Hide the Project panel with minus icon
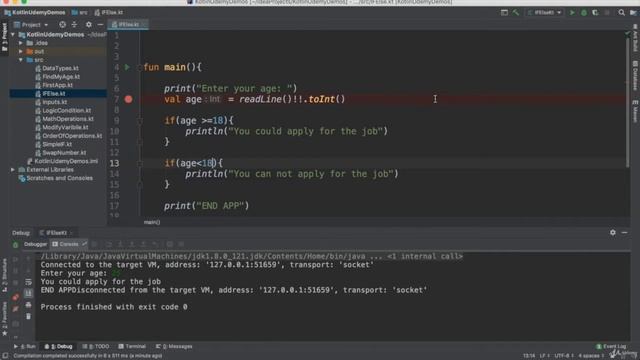The height and width of the screenshot is (360, 640). (x=100, y=24)
